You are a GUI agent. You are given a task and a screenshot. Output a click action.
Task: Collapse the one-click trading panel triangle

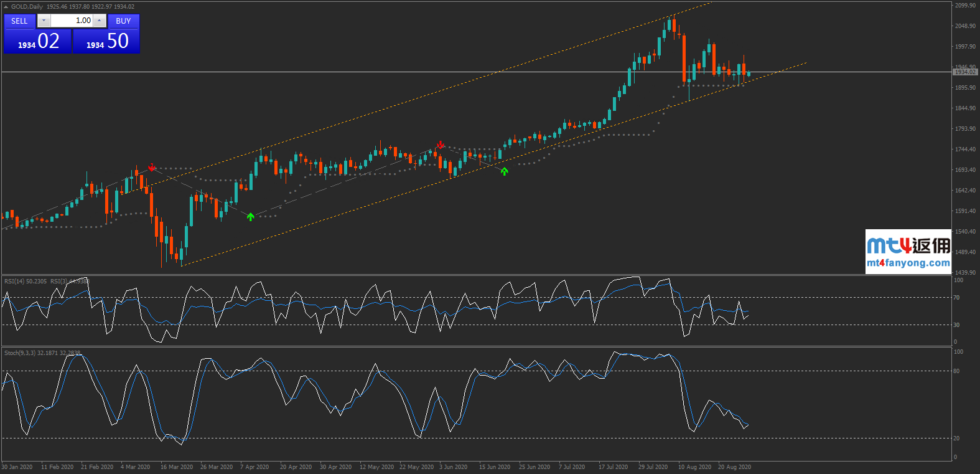pyautogui.click(x=6, y=7)
